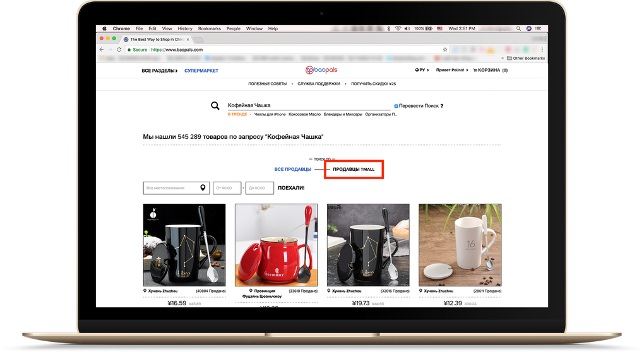The height and width of the screenshot is (352, 644).
Task: Click the Secure padlock icon
Action: pyautogui.click(x=129, y=50)
